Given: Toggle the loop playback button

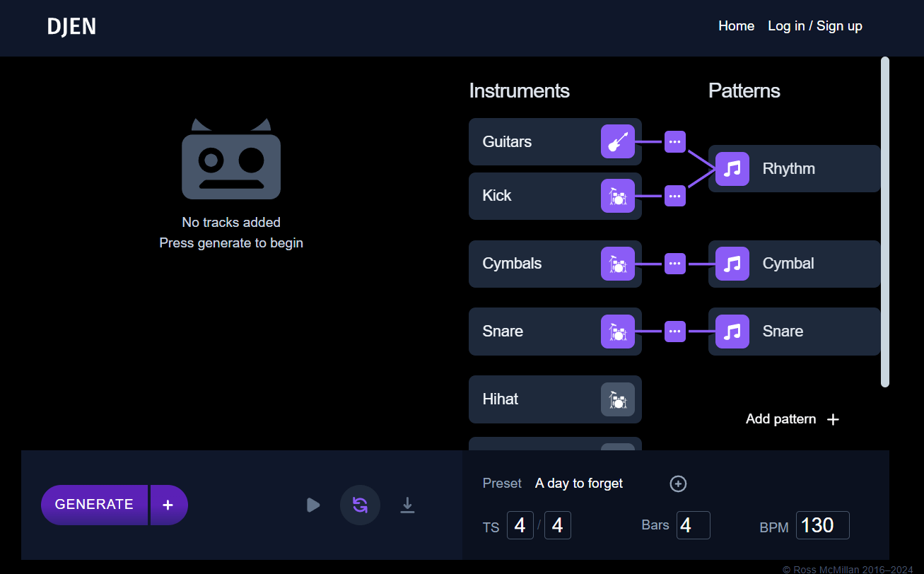Looking at the screenshot, I should click(x=360, y=505).
